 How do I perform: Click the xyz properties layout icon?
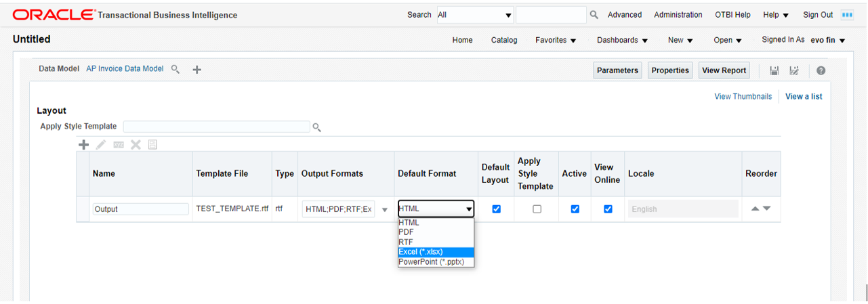[119, 144]
